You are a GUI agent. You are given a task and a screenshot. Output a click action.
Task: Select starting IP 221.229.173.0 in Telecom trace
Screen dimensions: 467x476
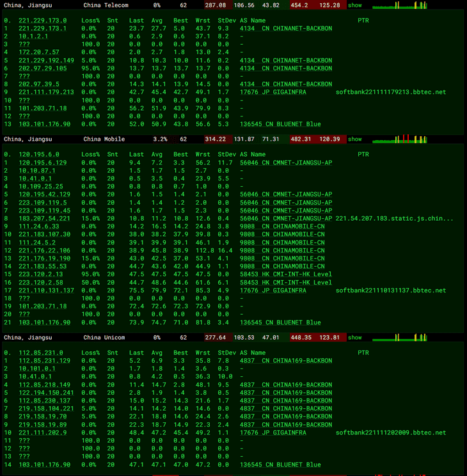coord(42,20)
